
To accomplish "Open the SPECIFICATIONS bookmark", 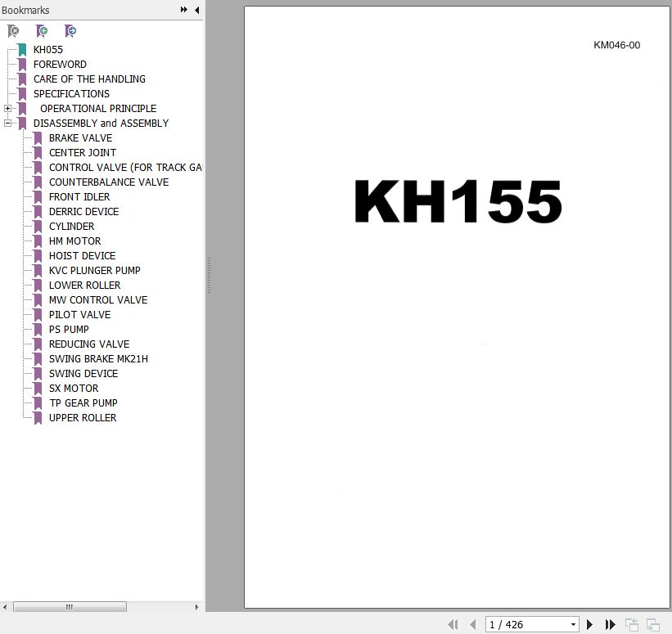I will coord(71,94).
